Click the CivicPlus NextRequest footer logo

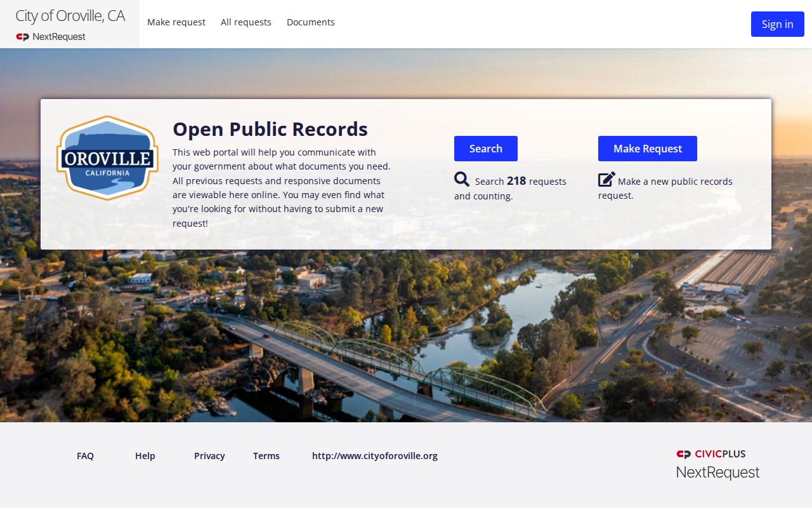pyautogui.click(x=718, y=464)
